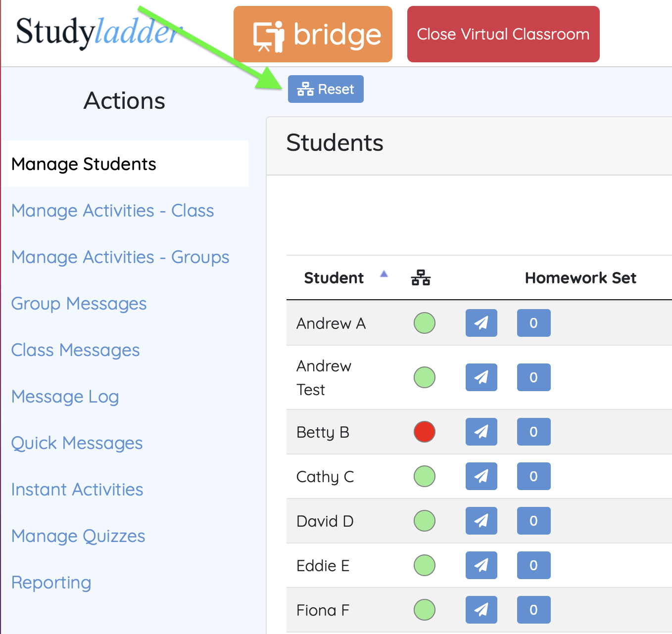Toggle Andrew Test's green status circle
This screenshot has height=634, width=672.
(424, 377)
